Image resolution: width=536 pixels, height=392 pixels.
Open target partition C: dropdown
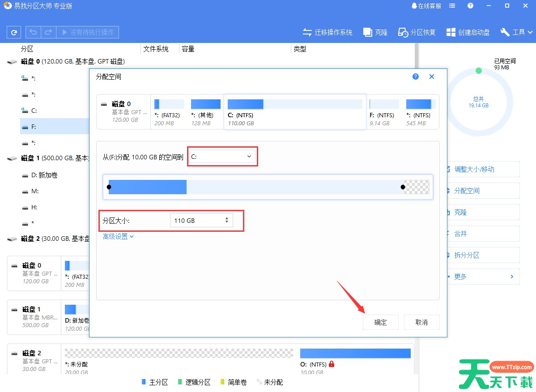point(222,157)
